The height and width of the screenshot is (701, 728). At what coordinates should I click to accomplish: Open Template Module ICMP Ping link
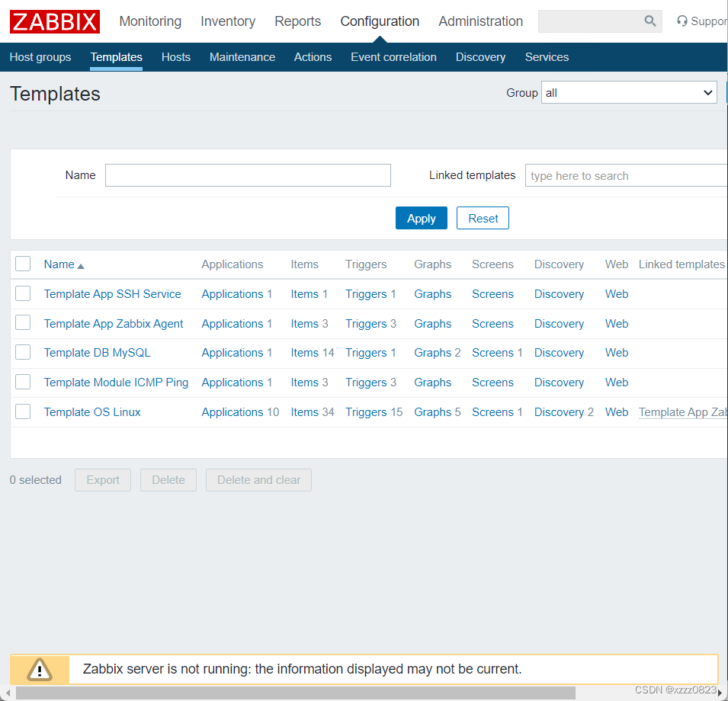click(116, 383)
